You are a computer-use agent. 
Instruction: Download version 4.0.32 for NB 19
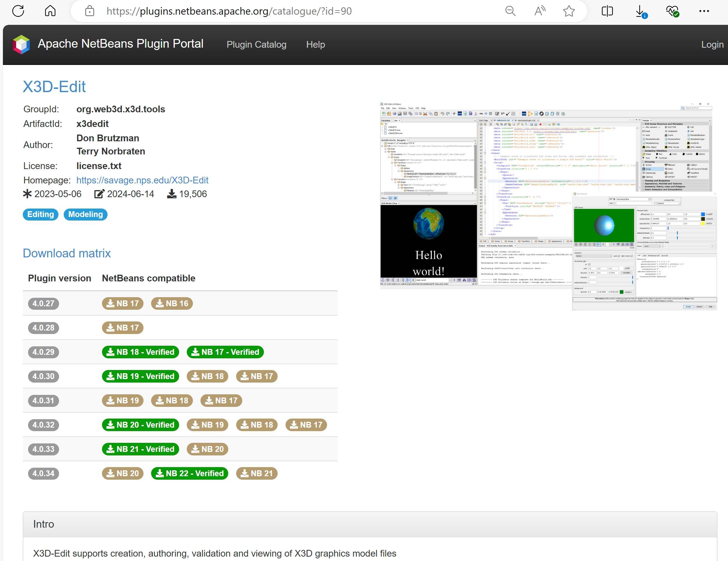click(208, 425)
